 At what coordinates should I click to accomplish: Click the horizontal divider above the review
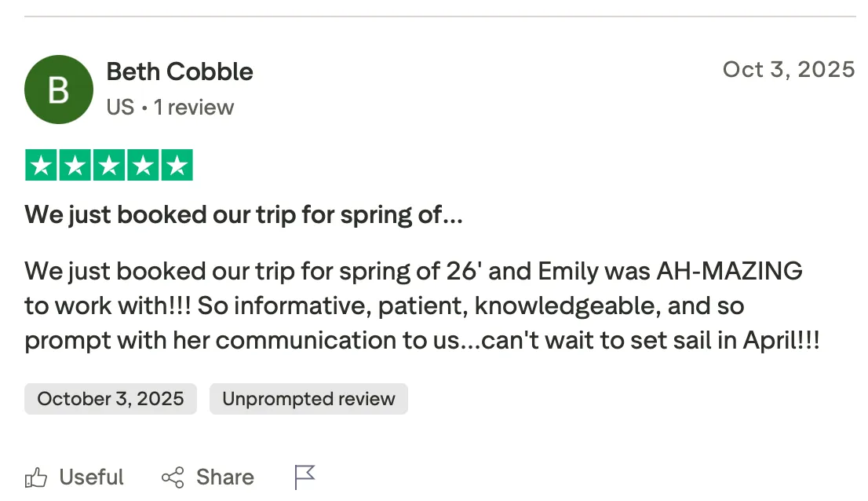[439, 16]
